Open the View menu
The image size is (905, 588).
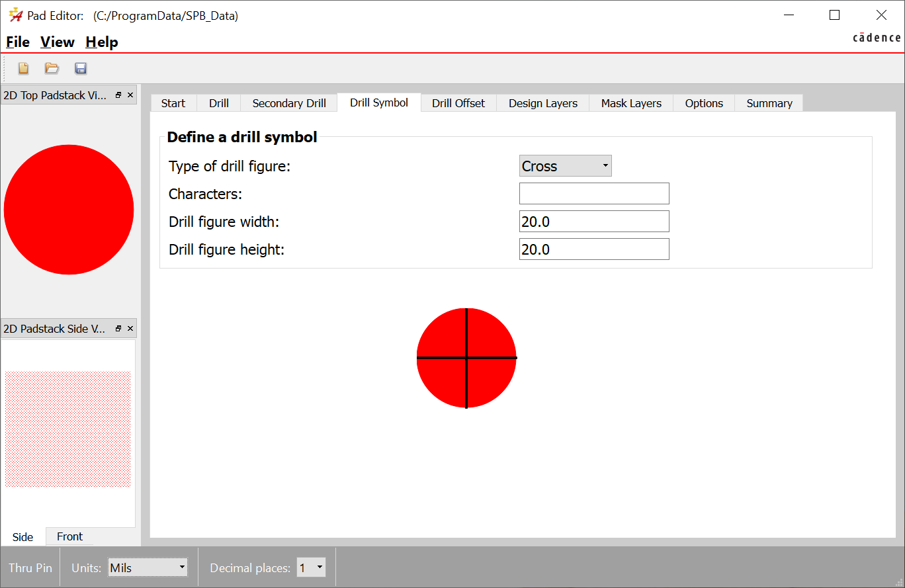pyautogui.click(x=58, y=42)
